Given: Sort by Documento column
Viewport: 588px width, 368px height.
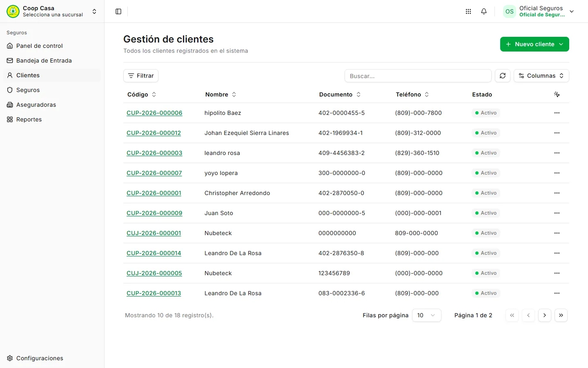Looking at the screenshot, I should coord(340,94).
